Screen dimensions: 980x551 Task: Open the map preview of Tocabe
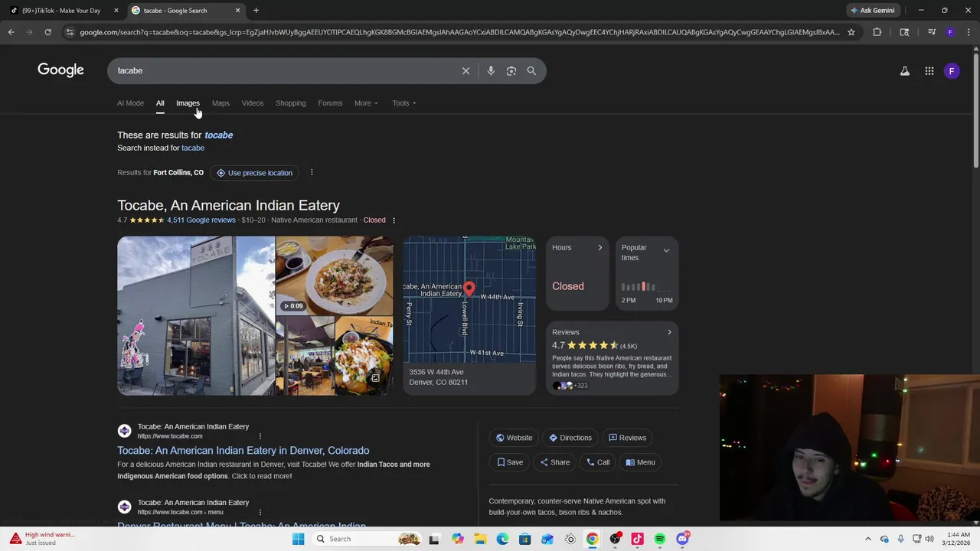point(469,300)
